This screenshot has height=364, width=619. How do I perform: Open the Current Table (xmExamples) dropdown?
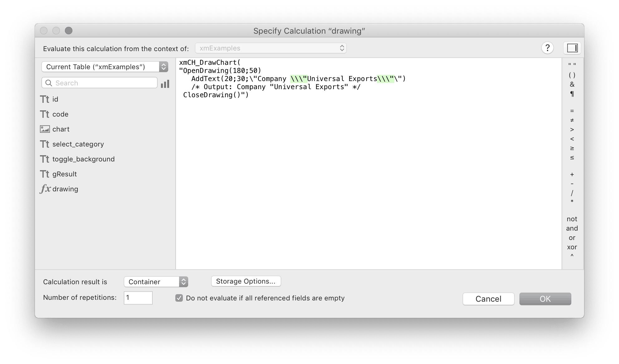[105, 66]
